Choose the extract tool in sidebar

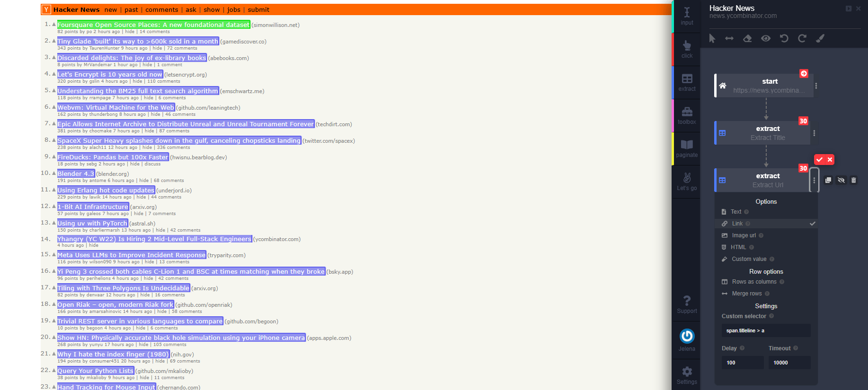(x=687, y=82)
